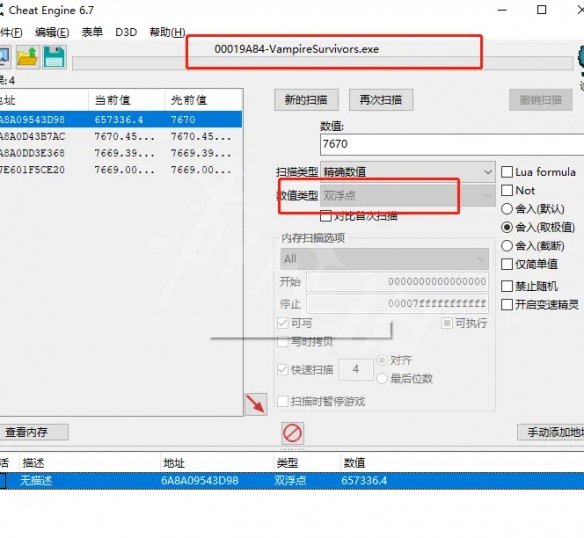Select result row 7E601F5CE20
This screenshot has width=584, height=538.
[121, 170]
